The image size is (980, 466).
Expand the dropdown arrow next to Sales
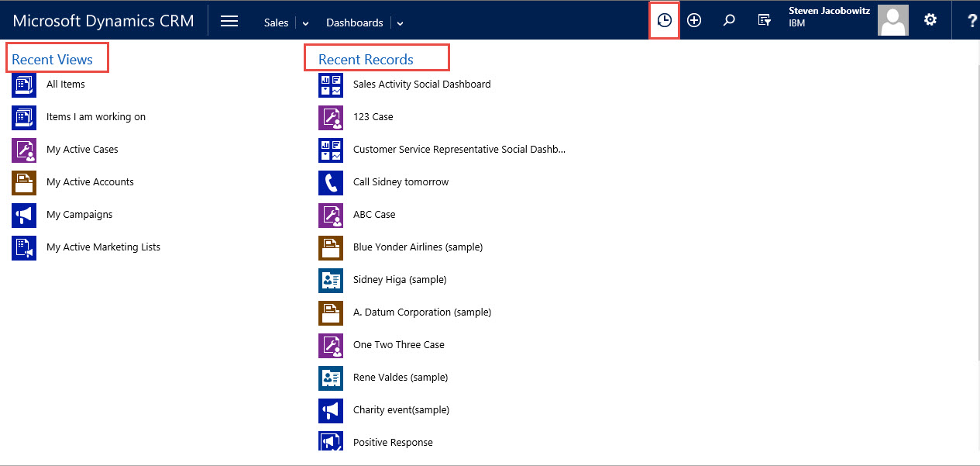pyautogui.click(x=305, y=23)
